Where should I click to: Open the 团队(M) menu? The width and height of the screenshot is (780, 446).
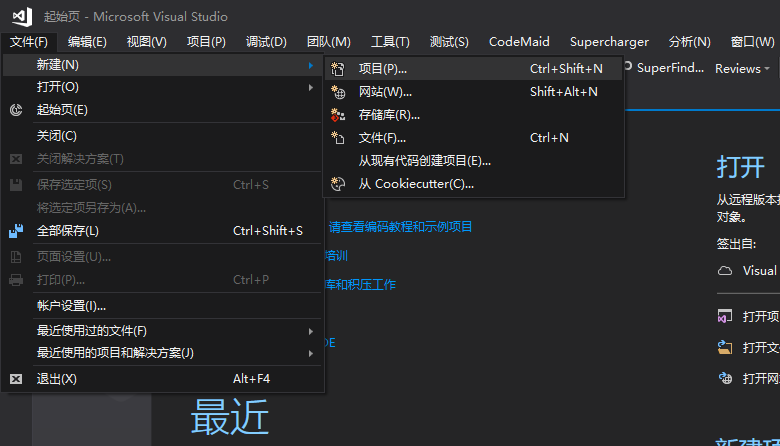(x=328, y=42)
